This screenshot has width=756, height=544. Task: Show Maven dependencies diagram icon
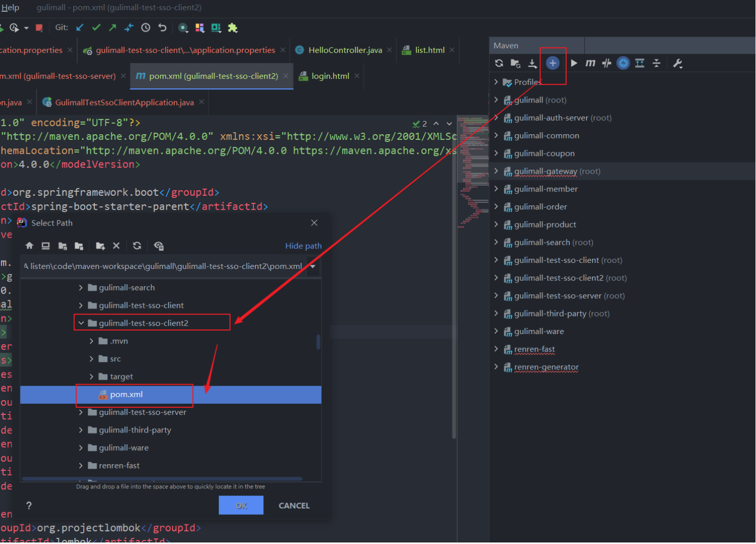point(639,63)
